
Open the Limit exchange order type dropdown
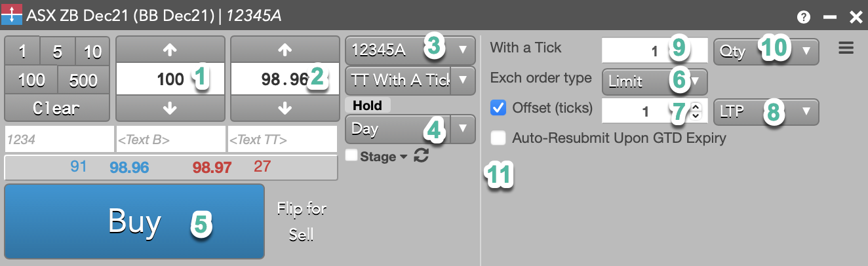click(654, 81)
